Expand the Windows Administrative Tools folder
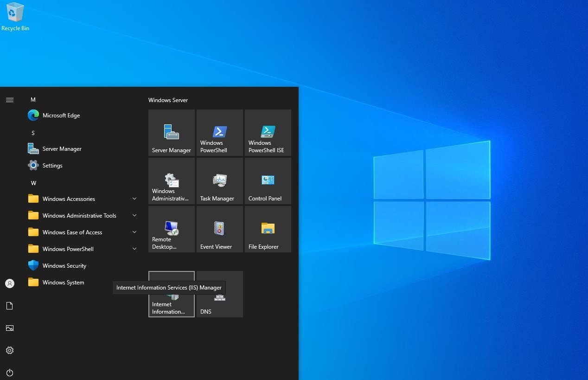The width and height of the screenshot is (588, 380). (83, 216)
